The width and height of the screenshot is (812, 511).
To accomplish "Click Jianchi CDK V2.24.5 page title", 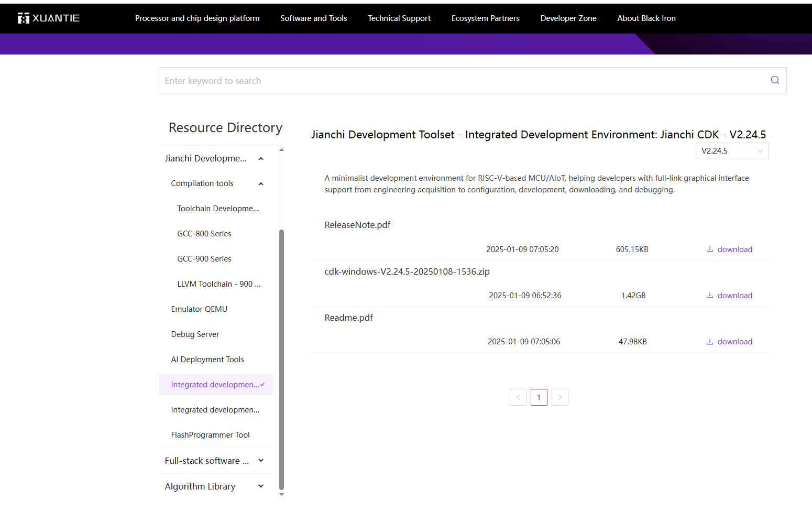I will coord(539,135).
